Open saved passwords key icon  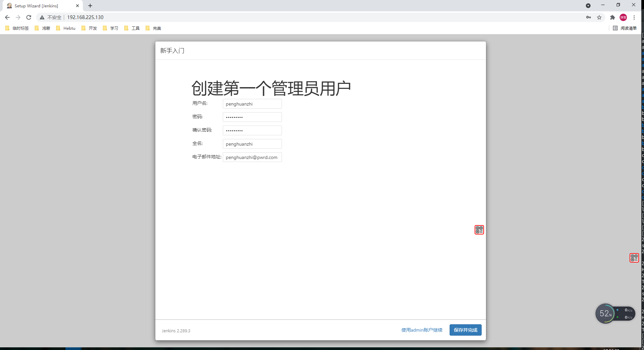coord(589,17)
